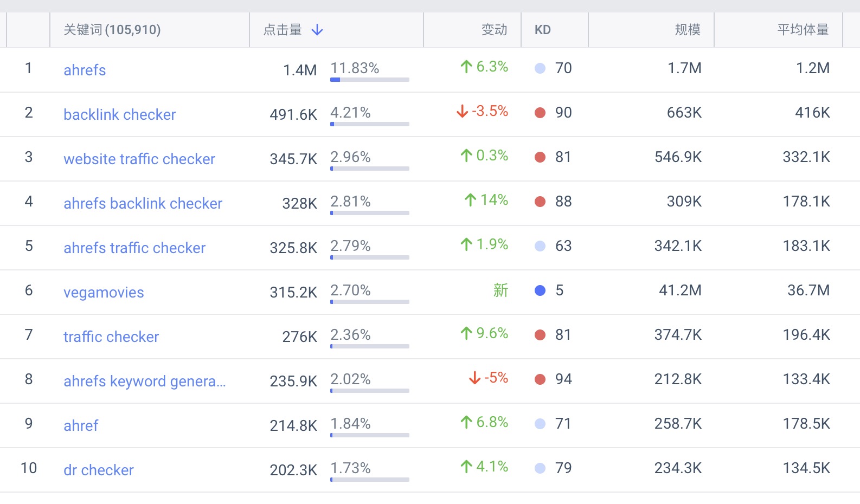Image resolution: width=860 pixels, height=504 pixels.
Task: Click the 14% change value
Action: (494, 200)
